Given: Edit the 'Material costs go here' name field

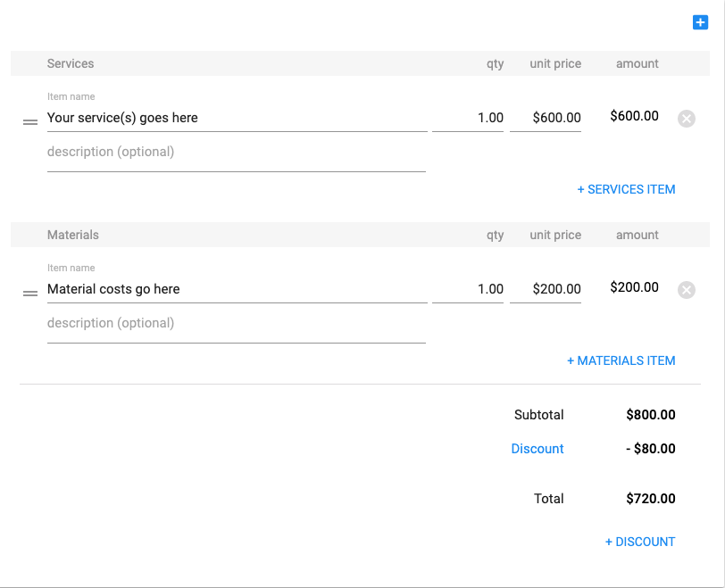Looking at the screenshot, I should 237,289.
